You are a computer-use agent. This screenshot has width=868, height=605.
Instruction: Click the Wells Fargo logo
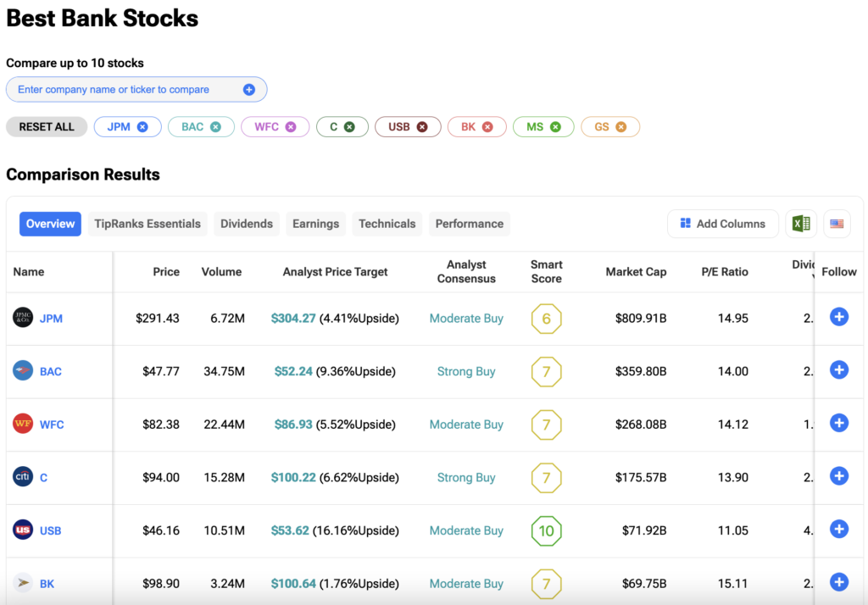pyautogui.click(x=23, y=424)
